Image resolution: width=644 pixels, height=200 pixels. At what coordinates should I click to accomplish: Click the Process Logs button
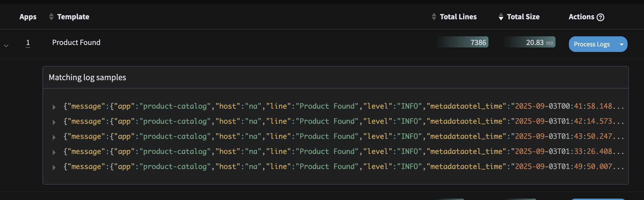pos(591,44)
